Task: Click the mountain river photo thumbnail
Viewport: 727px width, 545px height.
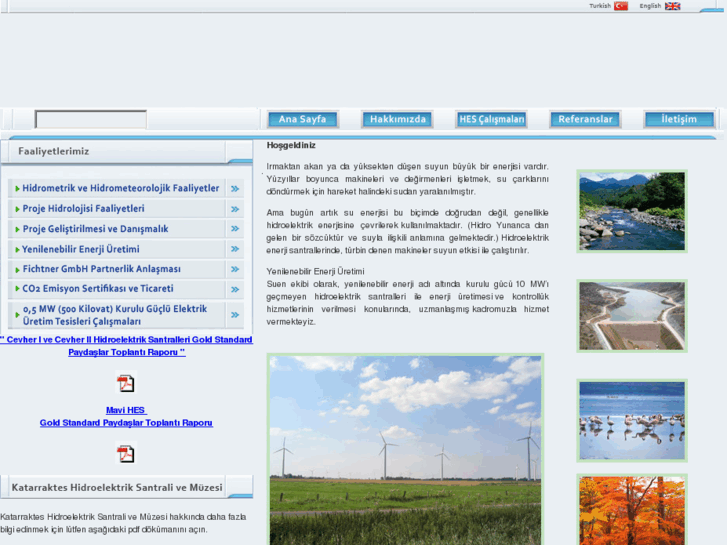Action: tap(632, 212)
